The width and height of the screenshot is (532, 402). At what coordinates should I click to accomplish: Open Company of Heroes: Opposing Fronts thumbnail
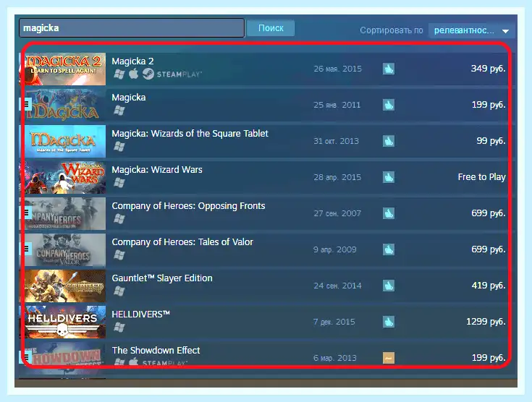[x=63, y=213]
